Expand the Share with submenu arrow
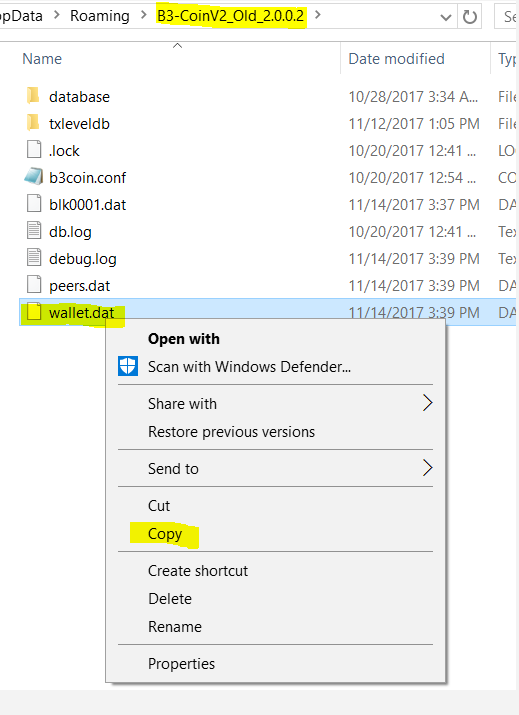 click(x=427, y=403)
